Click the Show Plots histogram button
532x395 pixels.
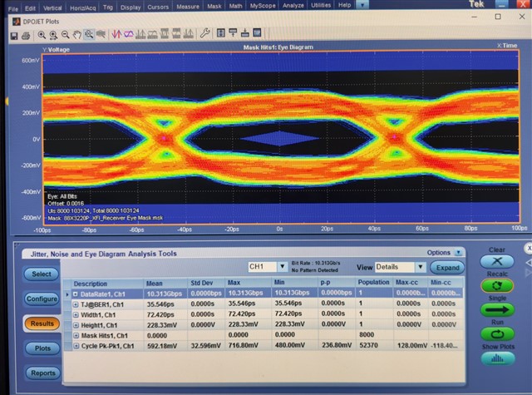498,358
